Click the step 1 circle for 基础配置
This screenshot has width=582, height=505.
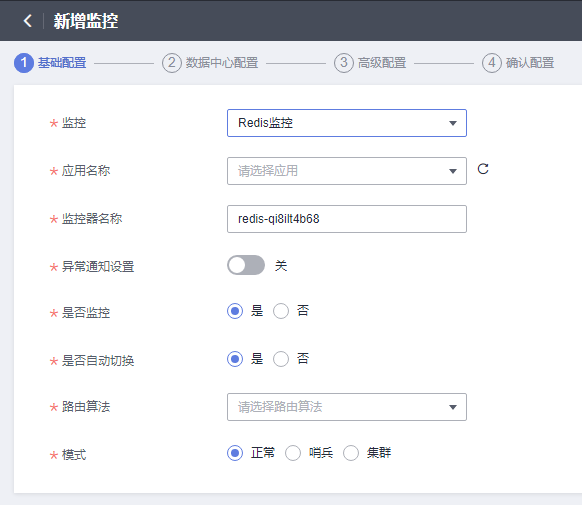(x=24, y=63)
